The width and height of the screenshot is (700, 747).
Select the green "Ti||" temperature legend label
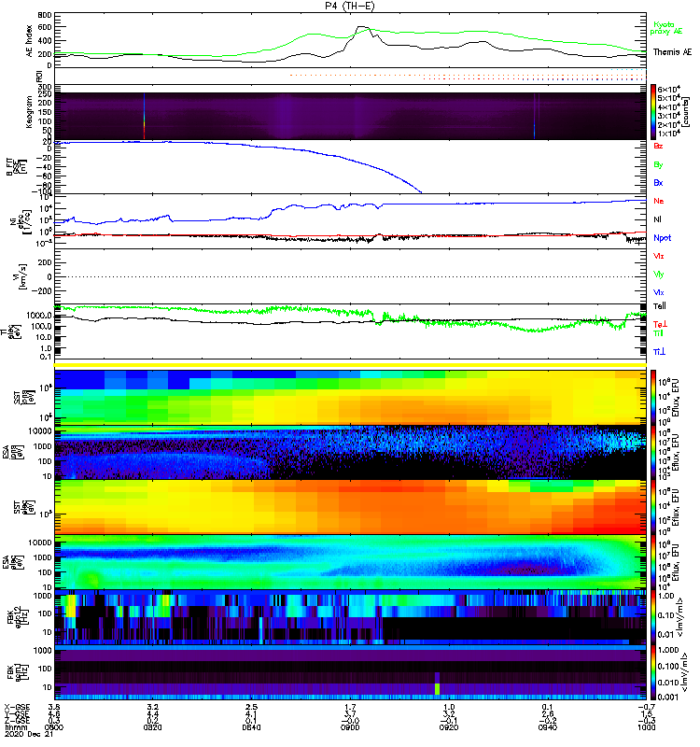[x=658, y=333]
